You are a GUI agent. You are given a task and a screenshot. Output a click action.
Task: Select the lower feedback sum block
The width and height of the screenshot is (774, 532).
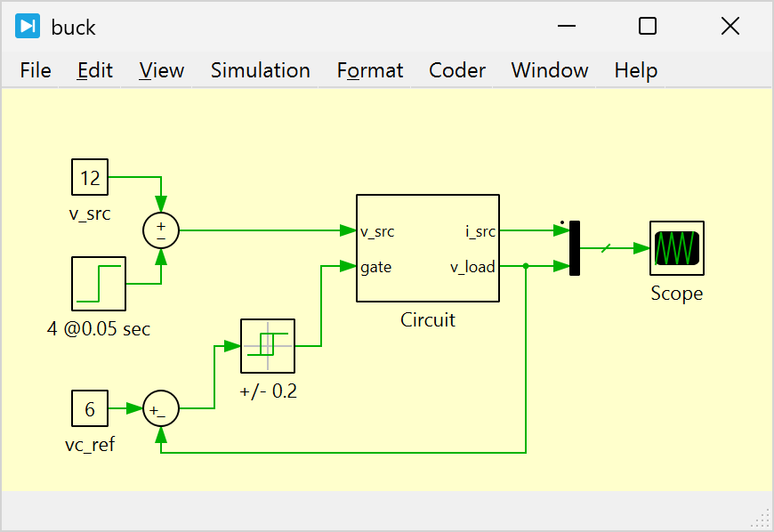(161, 409)
